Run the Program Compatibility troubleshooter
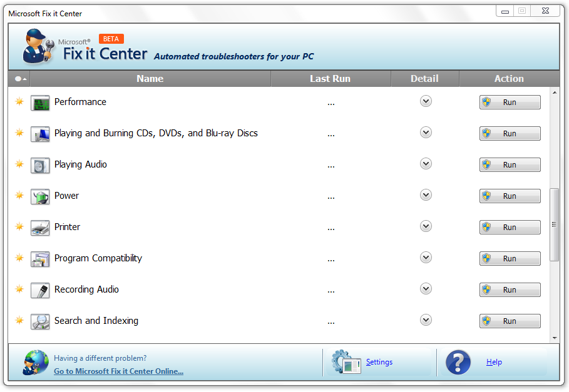The height and width of the screenshot is (392, 569). point(510,259)
